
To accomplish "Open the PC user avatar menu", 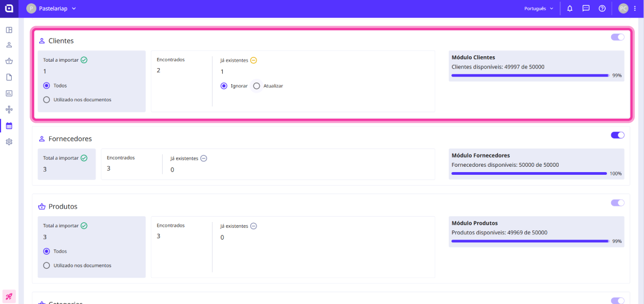I will point(623,9).
